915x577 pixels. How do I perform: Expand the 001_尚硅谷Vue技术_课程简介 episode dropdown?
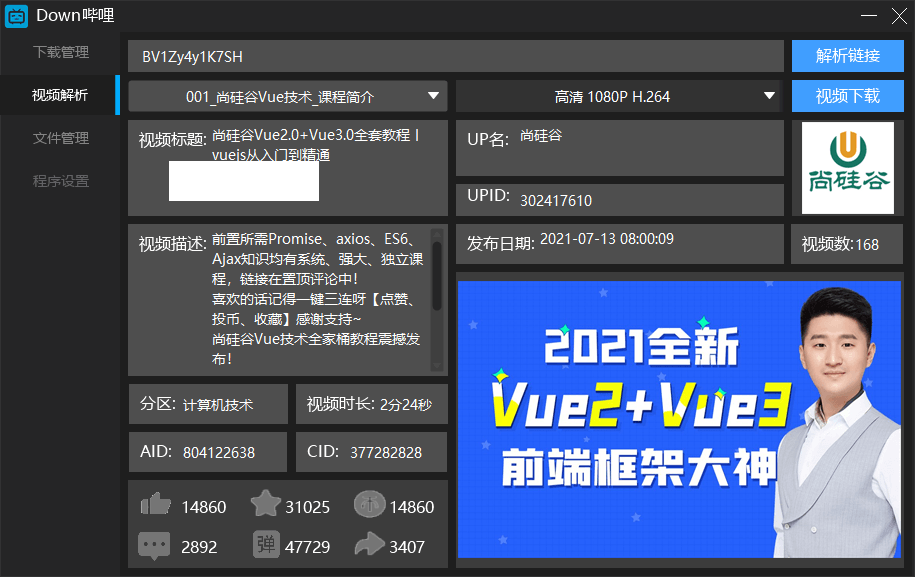point(288,96)
